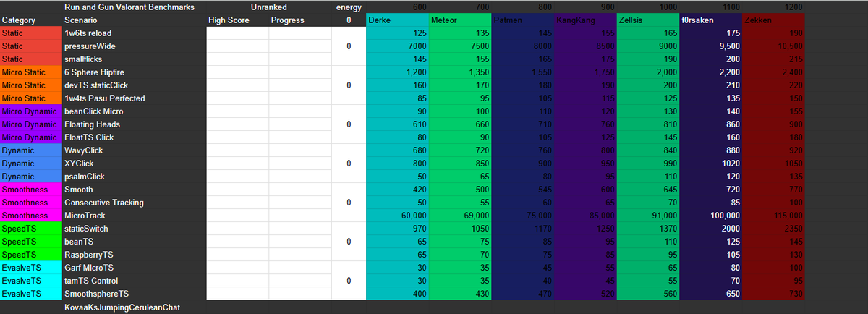Image resolution: width=868 pixels, height=314 pixels.
Task: Click the 'XYClick' scenario cell
Action: tap(134, 163)
